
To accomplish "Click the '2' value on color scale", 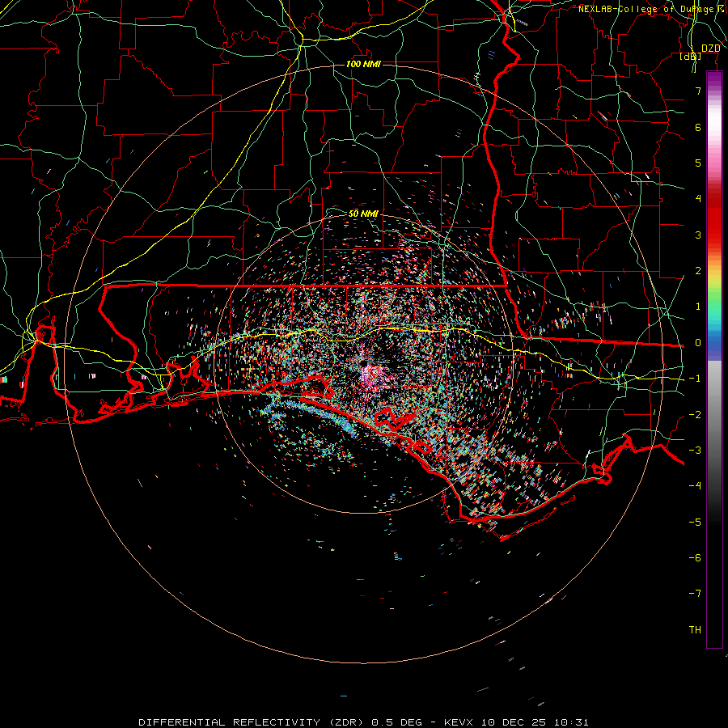I will (x=698, y=271).
